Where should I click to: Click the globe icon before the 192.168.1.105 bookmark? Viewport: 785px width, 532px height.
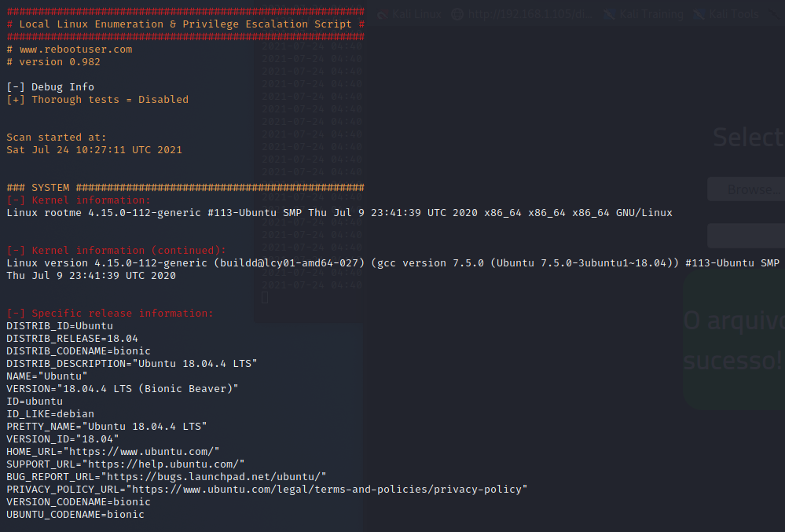457,14
